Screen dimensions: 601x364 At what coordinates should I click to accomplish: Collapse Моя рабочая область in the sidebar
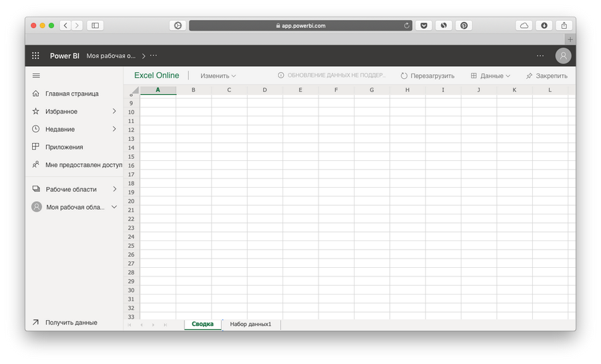[x=114, y=207]
